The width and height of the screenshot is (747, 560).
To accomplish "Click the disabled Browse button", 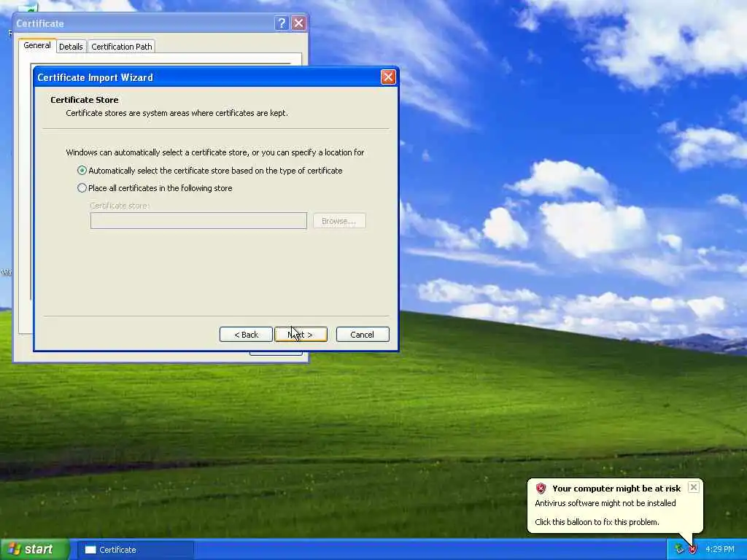I will (339, 221).
